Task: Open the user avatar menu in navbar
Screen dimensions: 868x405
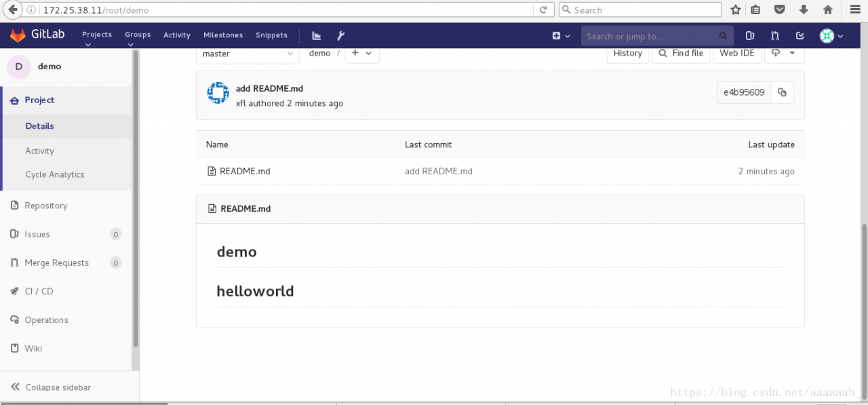Action: [x=831, y=36]
